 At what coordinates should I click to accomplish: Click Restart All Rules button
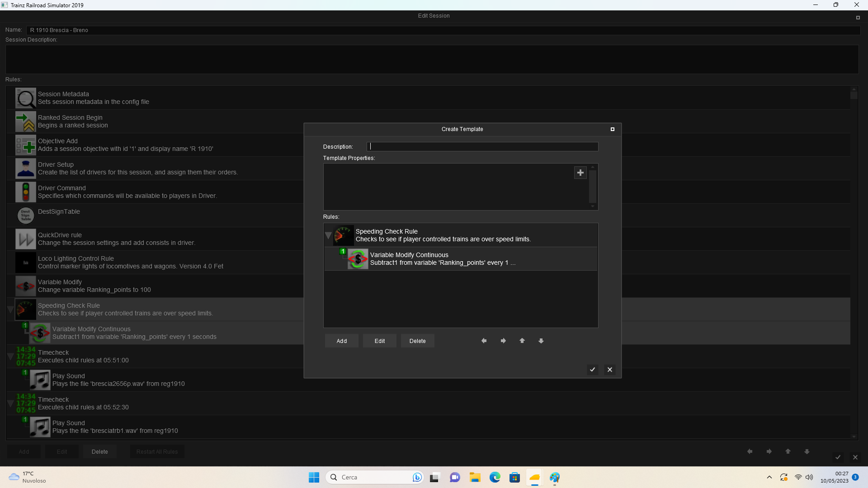157,451
